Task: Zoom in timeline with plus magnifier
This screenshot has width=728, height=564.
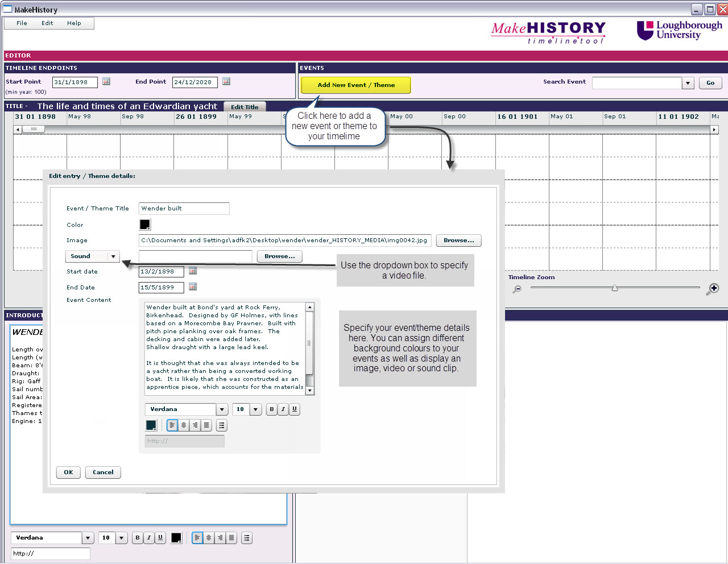Action: pos(712,289)
